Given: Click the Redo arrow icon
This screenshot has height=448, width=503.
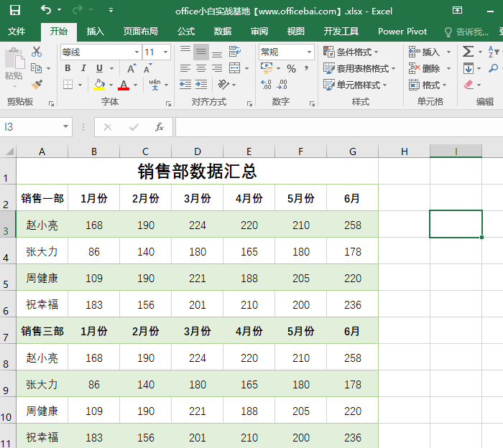Looking at the screenshot, I should 78,10.
